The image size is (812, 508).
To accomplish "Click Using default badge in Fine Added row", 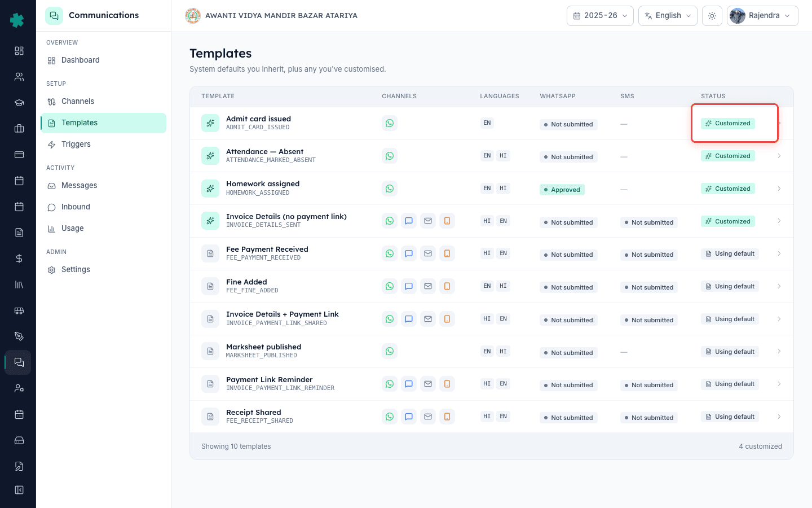I will click(730, 286).
